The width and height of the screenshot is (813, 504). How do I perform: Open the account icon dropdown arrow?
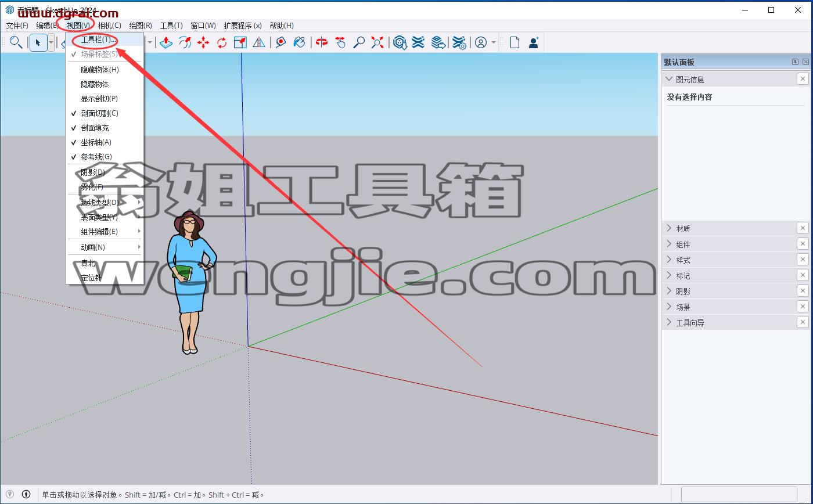click(494, 42)
